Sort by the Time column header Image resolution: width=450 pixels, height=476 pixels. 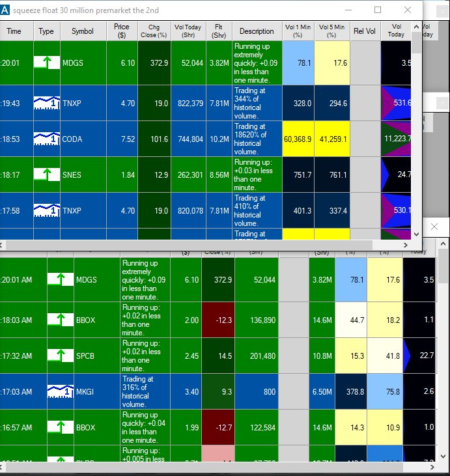pyautogui.click(x=16, y=31)
